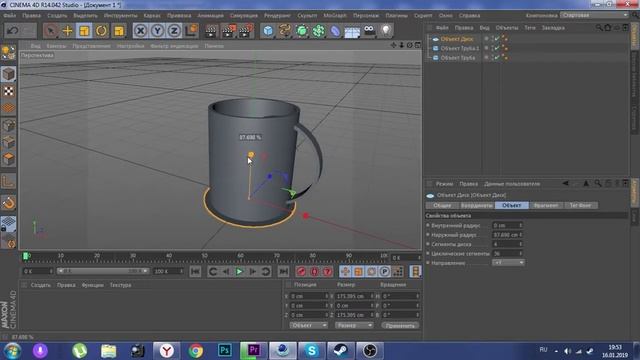Add a camera object icon
The width and height of the screenshot is (640, 360).
click(x=369, y=31)
